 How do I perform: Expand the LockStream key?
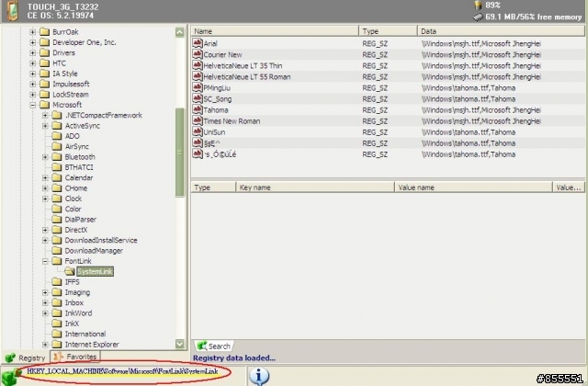tap(33, 94)
